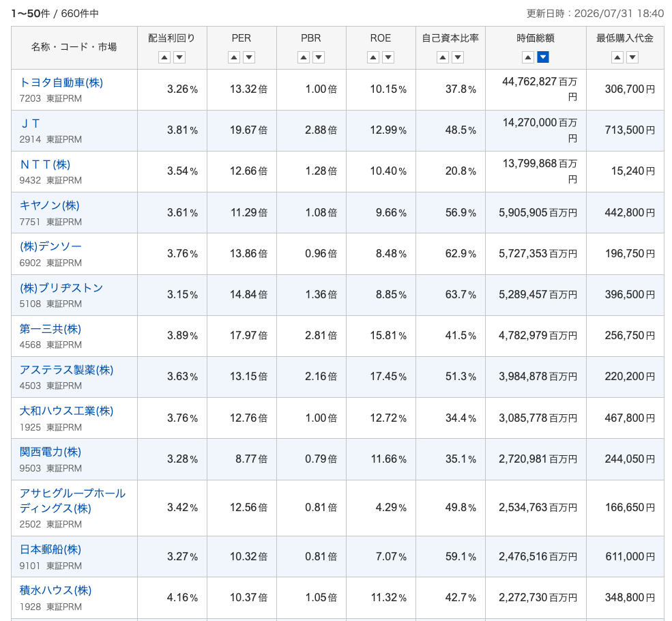Click the 配当利回り header label
The height and width of the screenshot is (621, 672).
171,38
